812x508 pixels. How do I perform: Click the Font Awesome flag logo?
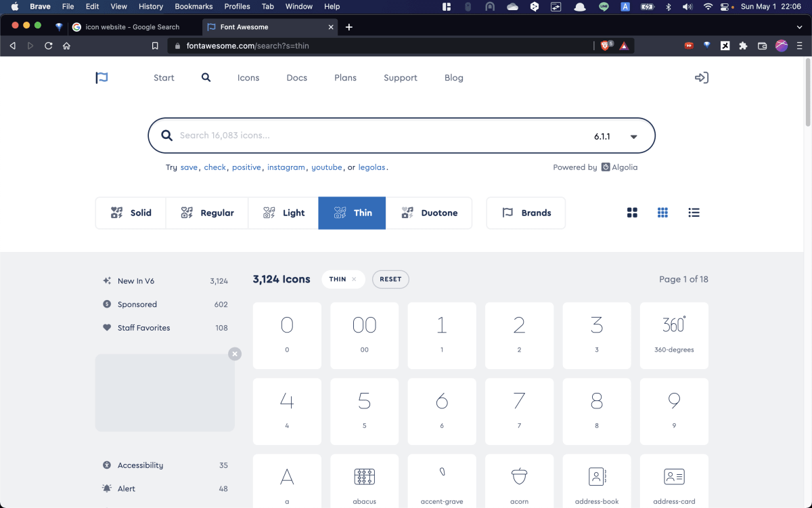(x=102, y=78)
